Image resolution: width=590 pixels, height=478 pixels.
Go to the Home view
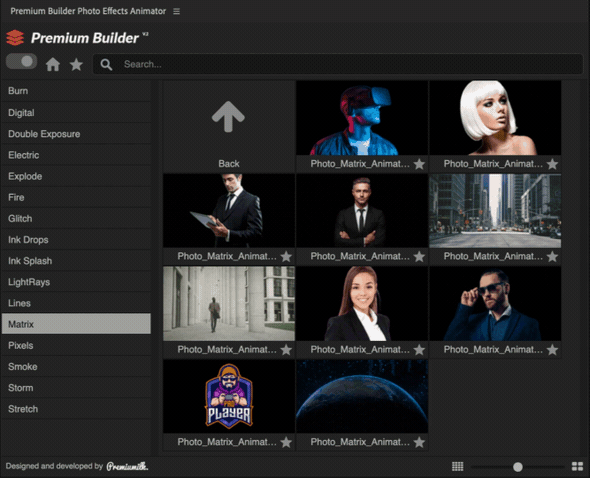coord(53,64)
